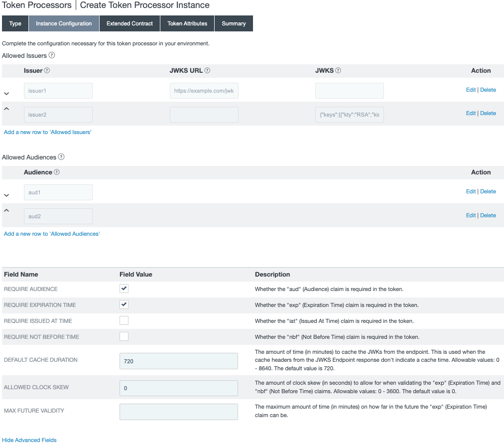
Task: Open help for 'Allowed Audiences' section
Action: click(61, 157)
